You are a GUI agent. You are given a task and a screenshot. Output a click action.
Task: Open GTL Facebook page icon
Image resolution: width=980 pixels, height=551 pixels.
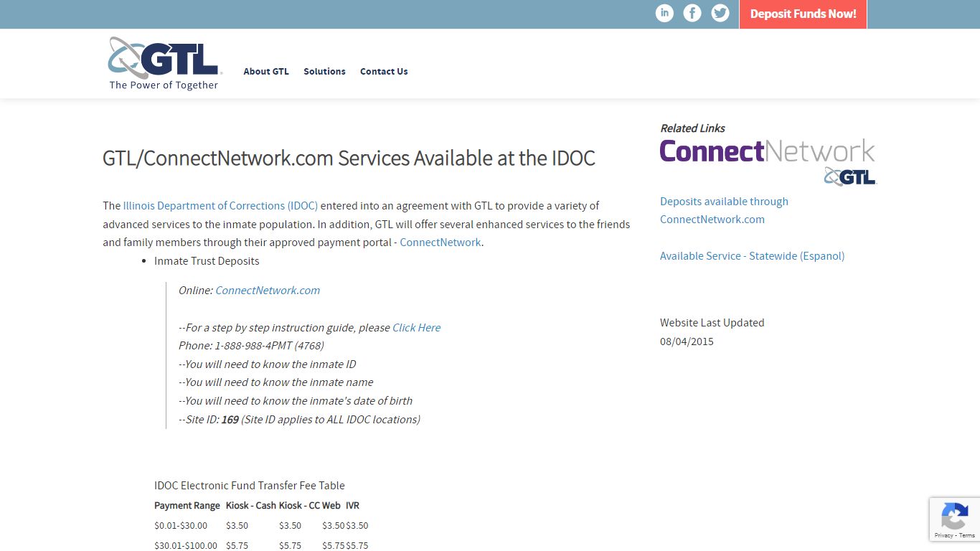[x=692, y=13]
